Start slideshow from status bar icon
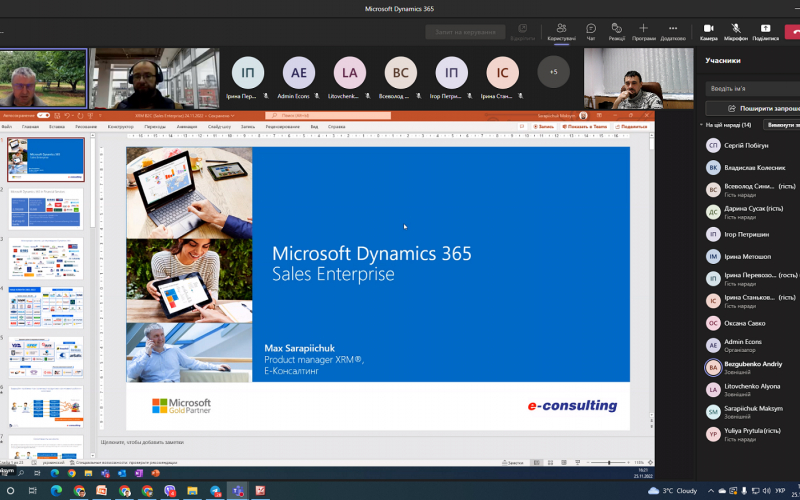This screenshot has height=500, width=800. point(578,463)
